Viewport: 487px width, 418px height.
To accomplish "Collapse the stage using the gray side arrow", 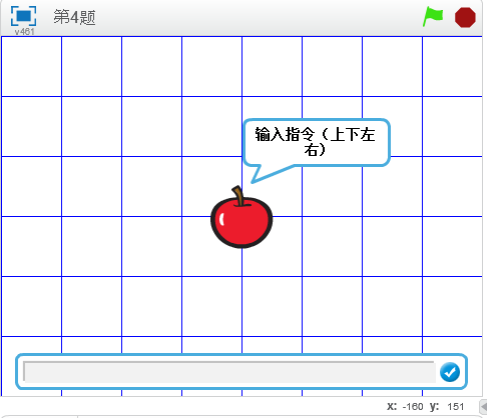I will tap(483, 407).
